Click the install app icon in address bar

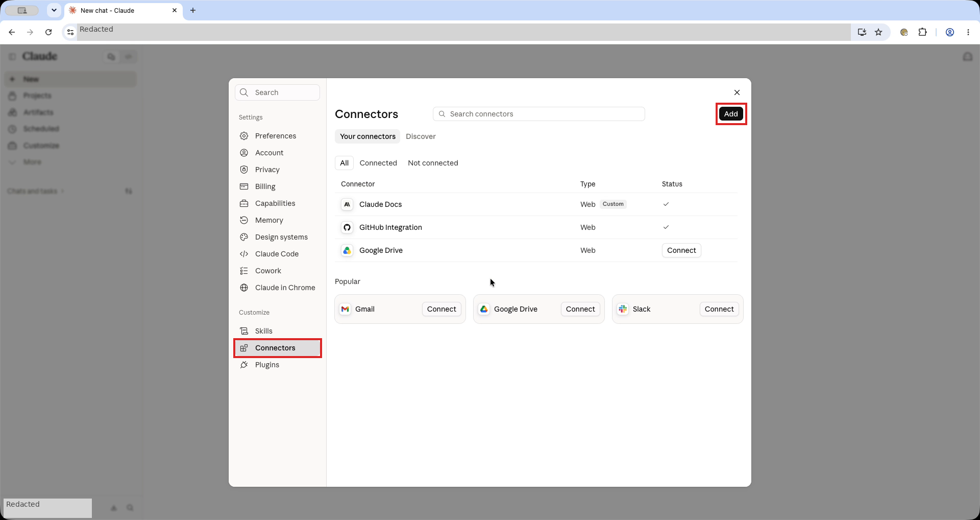862,32
